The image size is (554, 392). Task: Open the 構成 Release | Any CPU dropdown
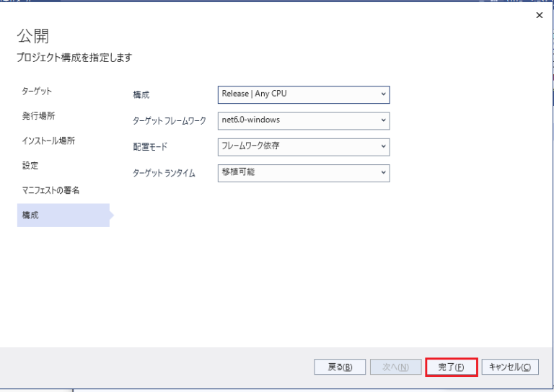(304, 94)
